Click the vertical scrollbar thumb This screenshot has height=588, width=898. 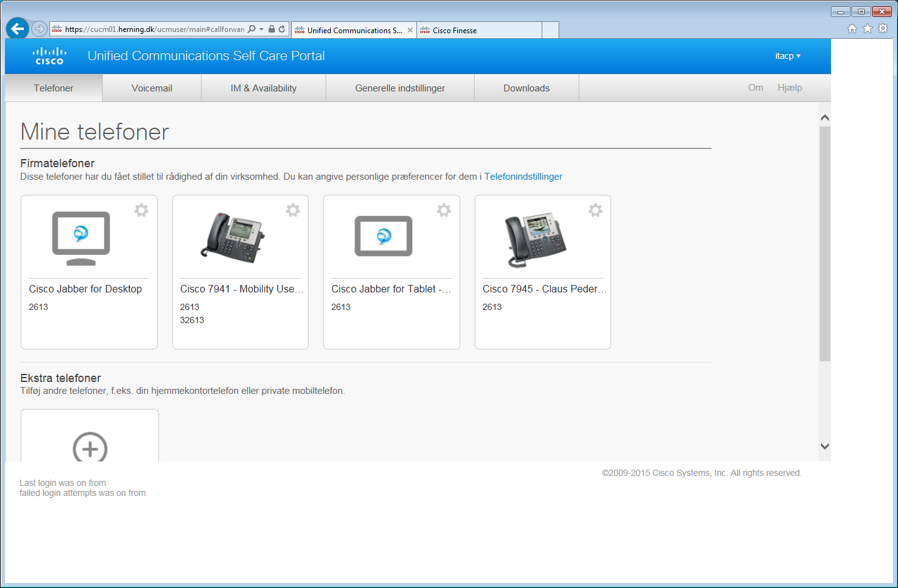(825, 244)
